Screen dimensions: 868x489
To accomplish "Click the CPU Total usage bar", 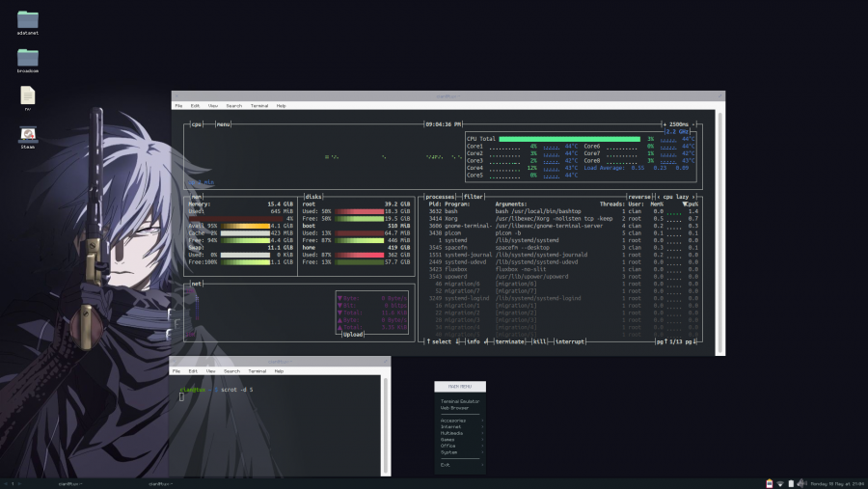I will coord(569,139).
